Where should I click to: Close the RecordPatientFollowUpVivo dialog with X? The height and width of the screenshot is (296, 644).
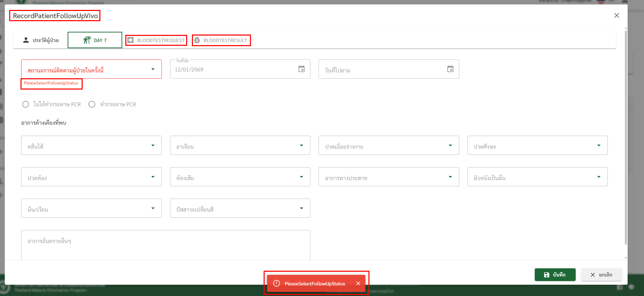point(616,15)
